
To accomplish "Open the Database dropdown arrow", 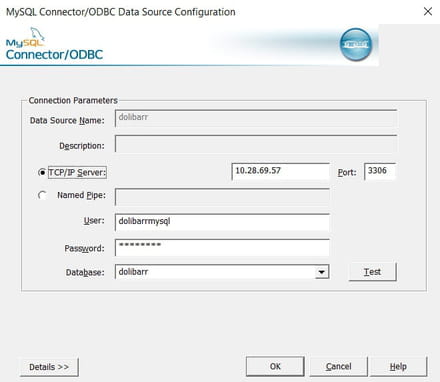I will [x=321, y=272].
